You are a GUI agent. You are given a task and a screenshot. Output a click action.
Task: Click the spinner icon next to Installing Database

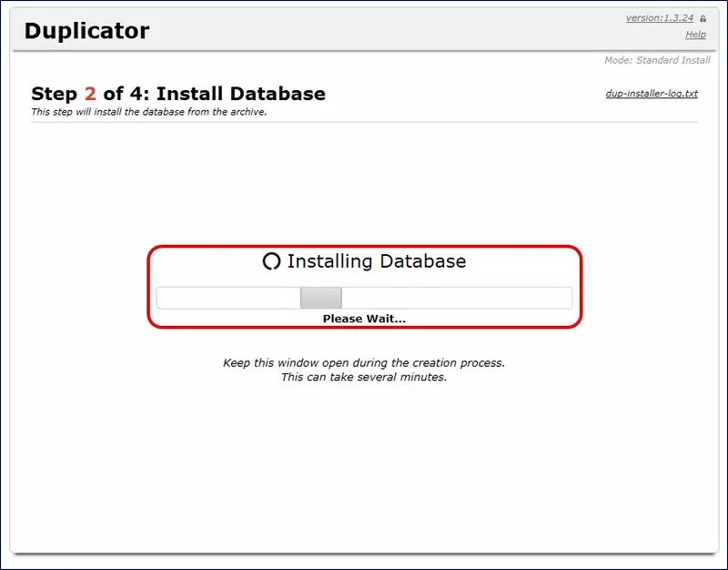[x=271, y=261]
